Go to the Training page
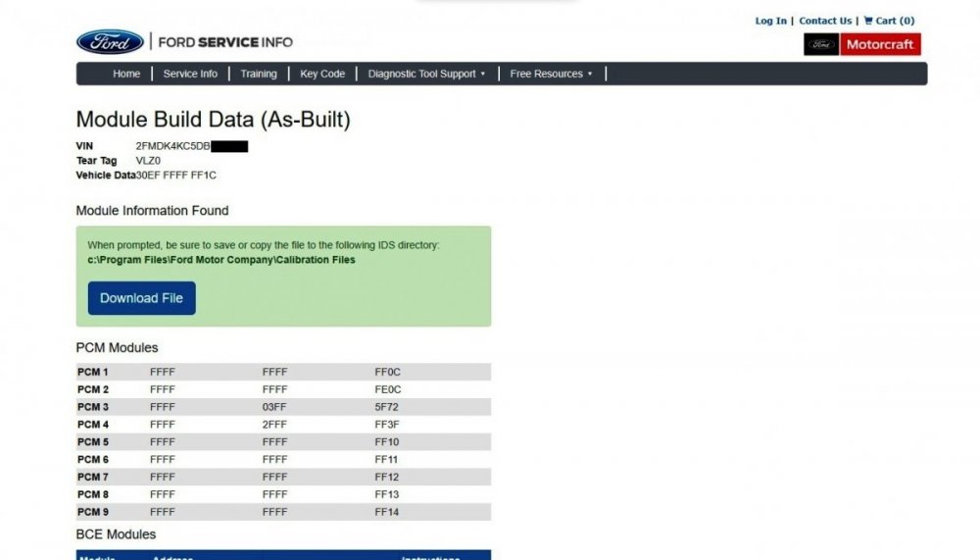The width and height of the screenshot is (980, 560). 259,74
